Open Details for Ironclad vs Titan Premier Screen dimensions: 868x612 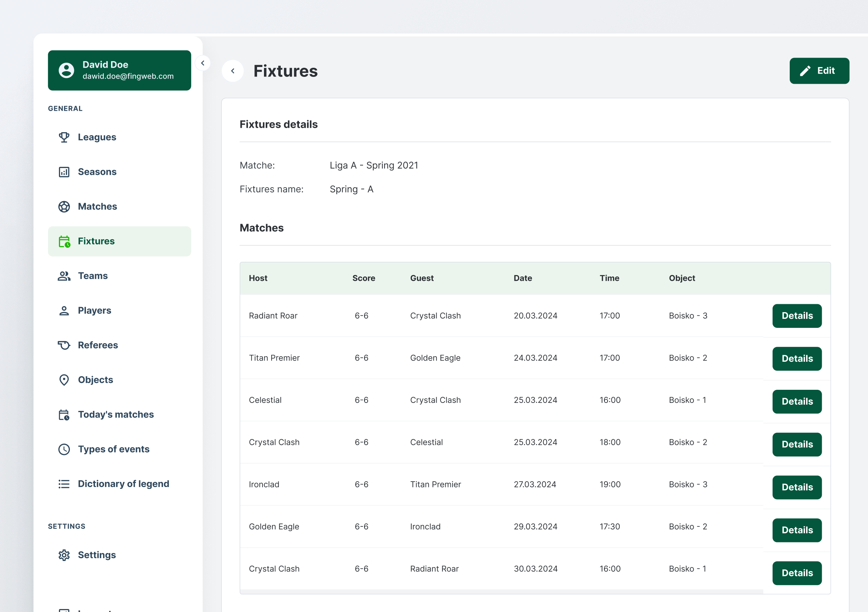coord(797,487)
